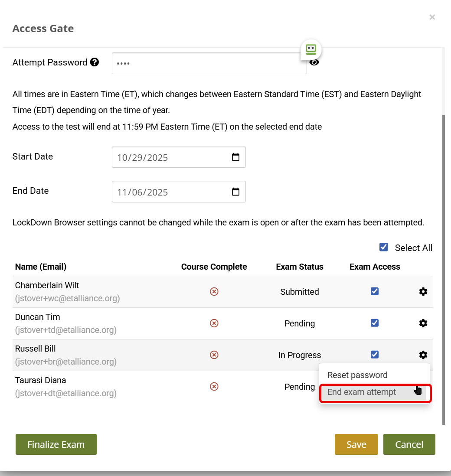Image resolution: width=451 pixels, height=476 pixels.
Task: Click the green robot password manager icon
Action: tap(311, 49)
